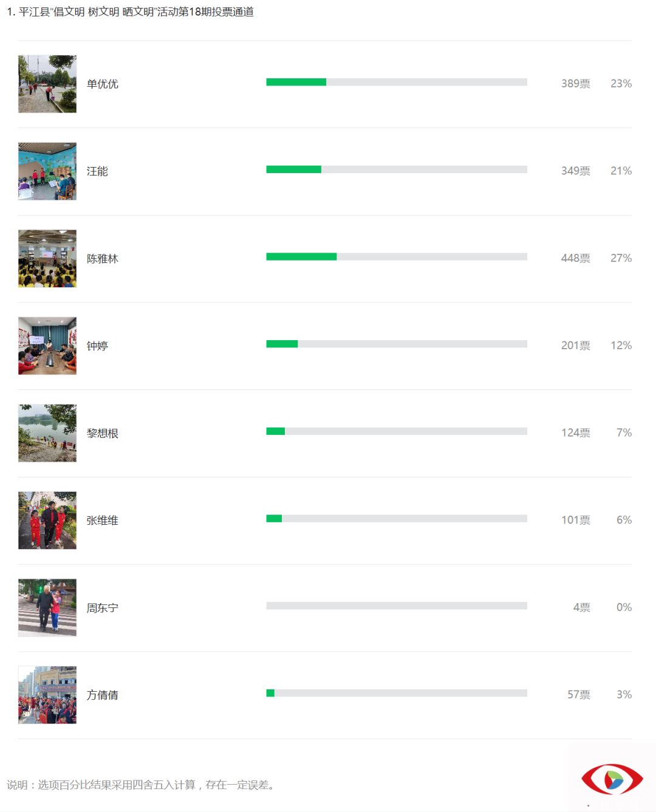Screen dimensions: 656x812
Task: Select the candidate name 陈雅林
Action: coord(102,259)
